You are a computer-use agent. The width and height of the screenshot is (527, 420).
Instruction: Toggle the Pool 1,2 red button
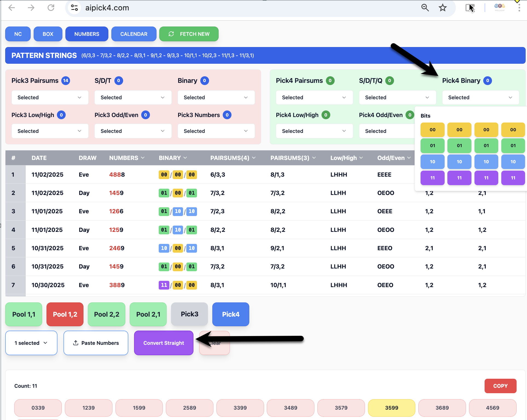(65, 314)
